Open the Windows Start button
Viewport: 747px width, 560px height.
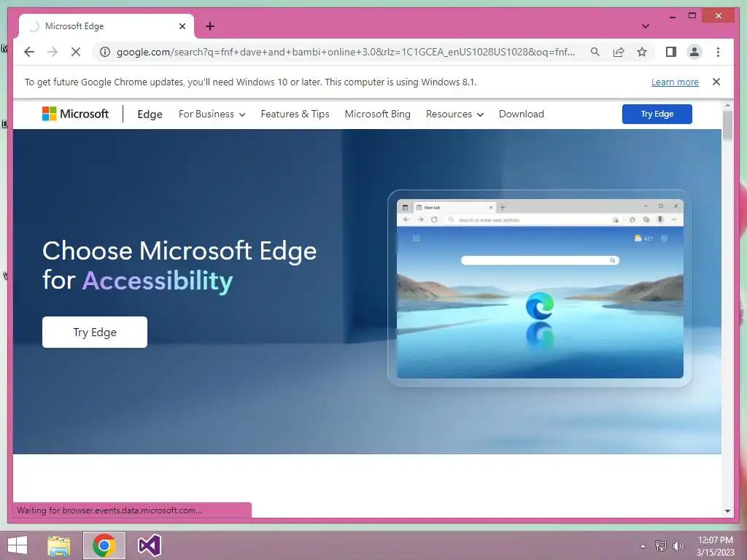tap(18, 545)
